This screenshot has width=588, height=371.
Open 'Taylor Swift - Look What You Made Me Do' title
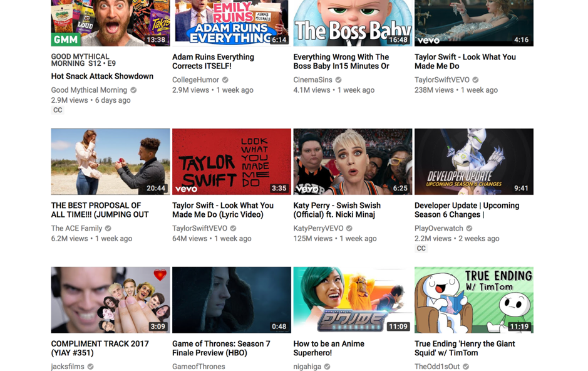pos(465,61)
